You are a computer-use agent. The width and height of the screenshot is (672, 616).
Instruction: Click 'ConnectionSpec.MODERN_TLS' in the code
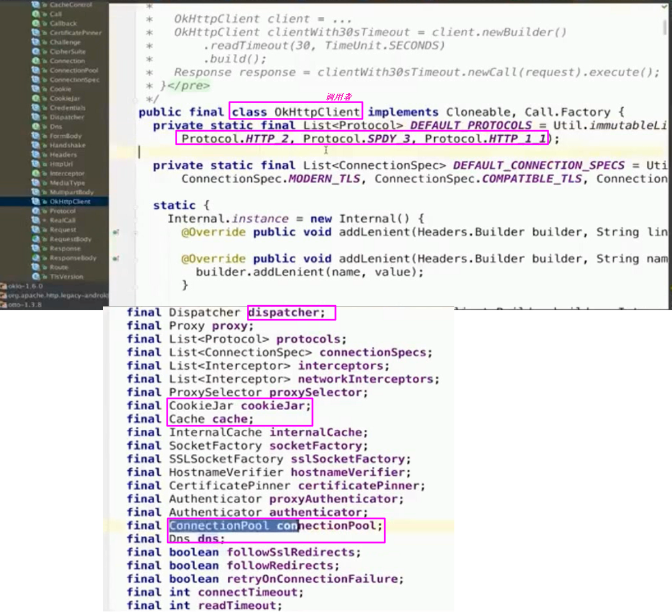(x=271, y=179)
